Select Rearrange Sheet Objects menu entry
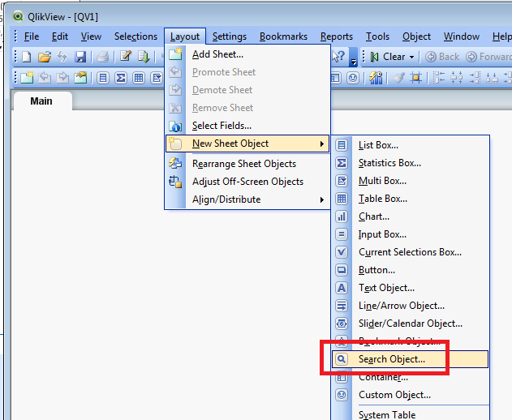Image resolution: width=512 pixels, height=420 pixels. pyautogui.click(x=247, y=164)
